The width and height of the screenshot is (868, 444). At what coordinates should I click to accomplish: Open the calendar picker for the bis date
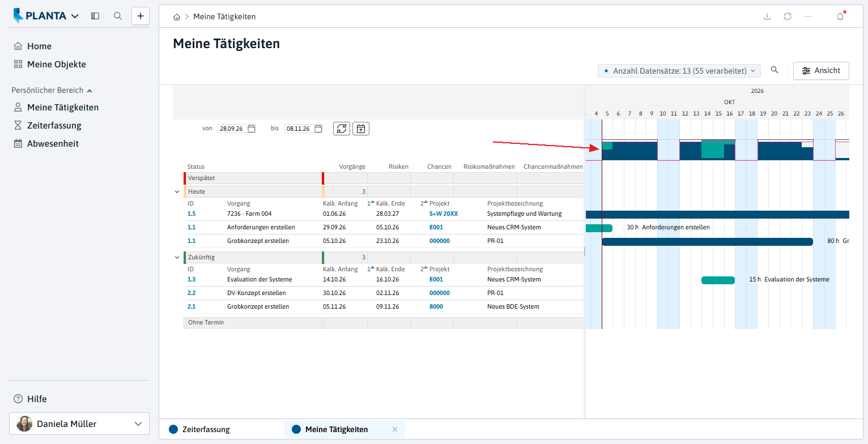pos(318,129)
